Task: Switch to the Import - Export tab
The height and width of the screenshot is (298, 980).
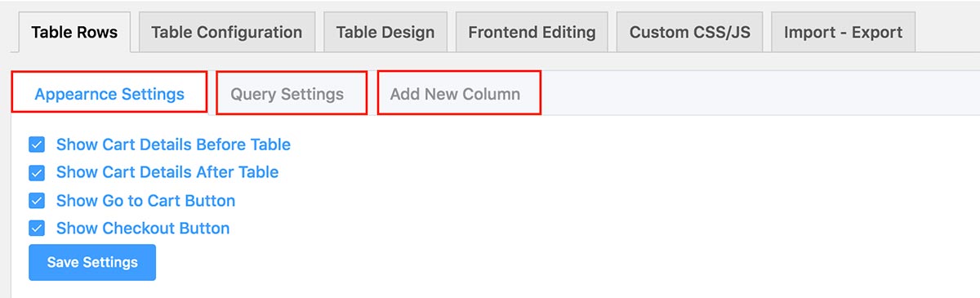Action: click(x=843, y=33)
